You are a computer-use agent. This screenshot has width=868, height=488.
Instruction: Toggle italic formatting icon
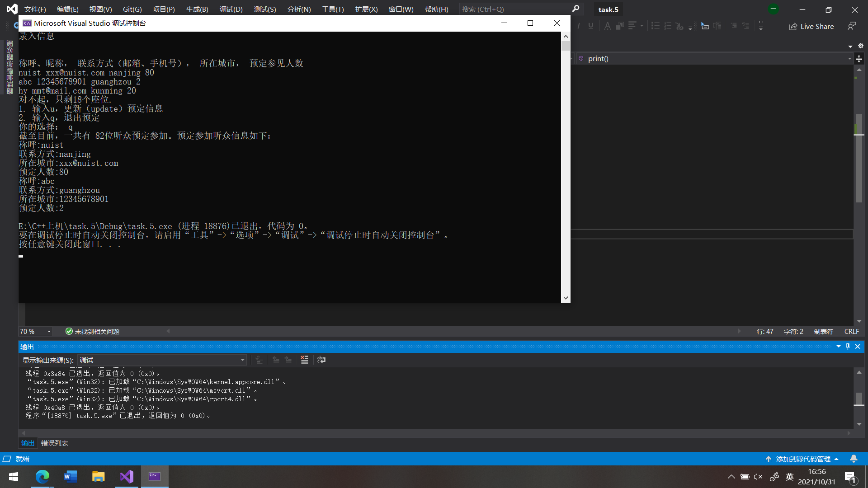579,26
